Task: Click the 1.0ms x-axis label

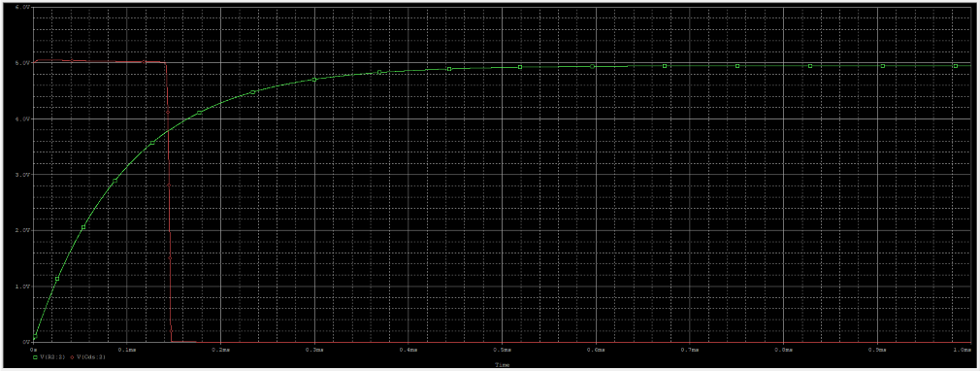Action: (964, 350)
